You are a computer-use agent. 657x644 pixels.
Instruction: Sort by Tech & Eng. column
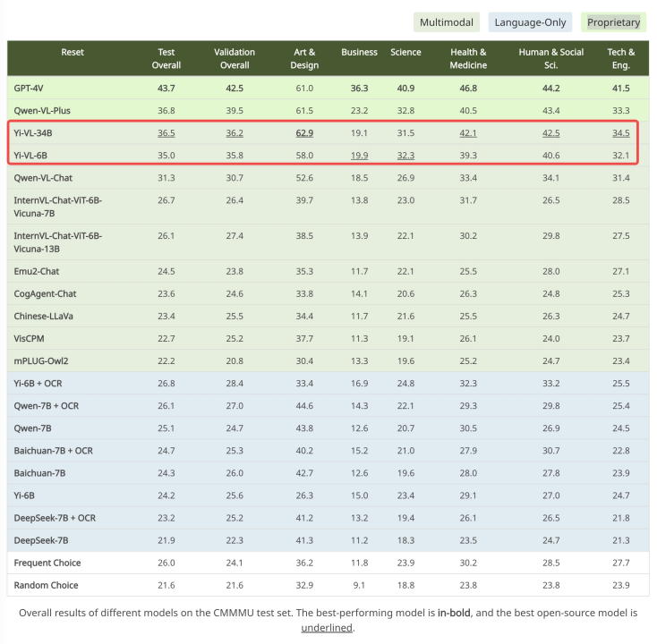(621, 59)
